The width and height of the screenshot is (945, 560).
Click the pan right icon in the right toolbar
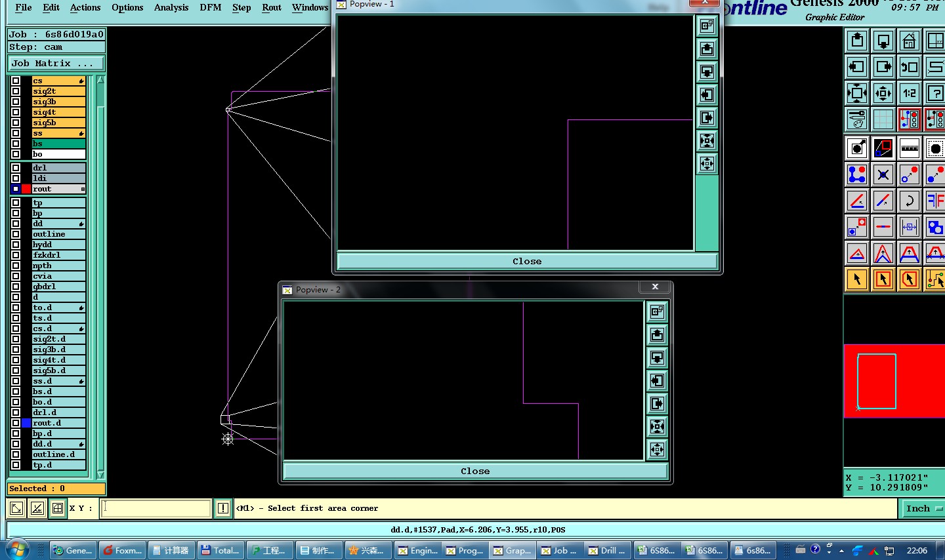tap(883, 67)
